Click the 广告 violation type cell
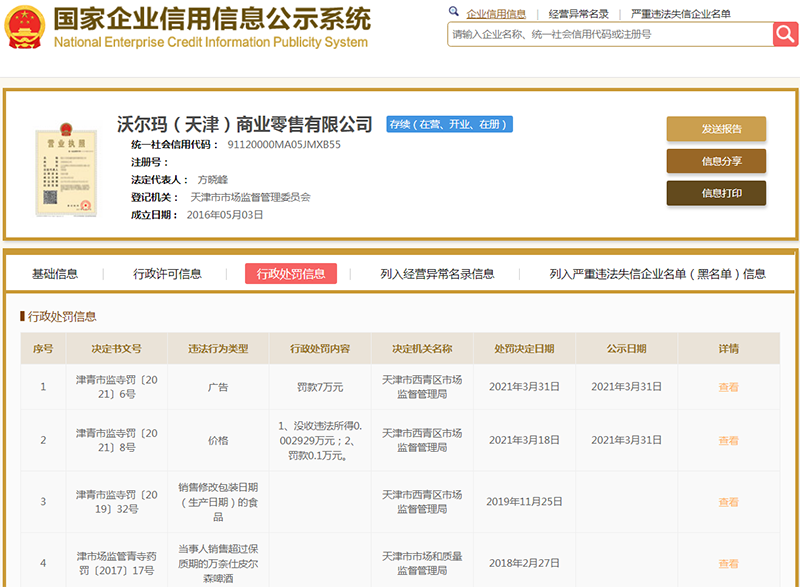This screenshot has height=587, width=800. click(x=218, y=387)
